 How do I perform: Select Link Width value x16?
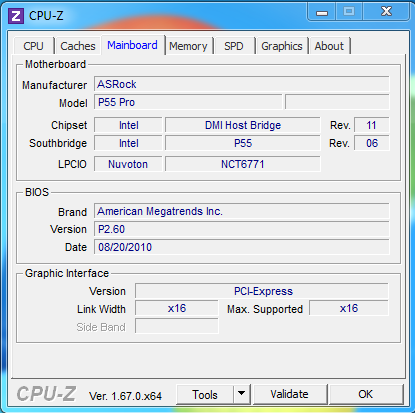click(177, 308)
